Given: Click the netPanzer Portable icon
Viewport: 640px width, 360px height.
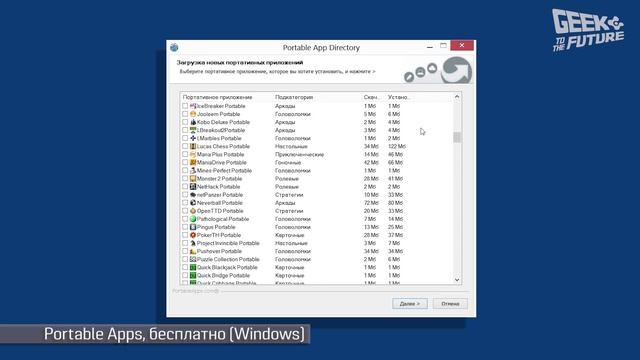Looking at the screenshot, I should 193,195.
